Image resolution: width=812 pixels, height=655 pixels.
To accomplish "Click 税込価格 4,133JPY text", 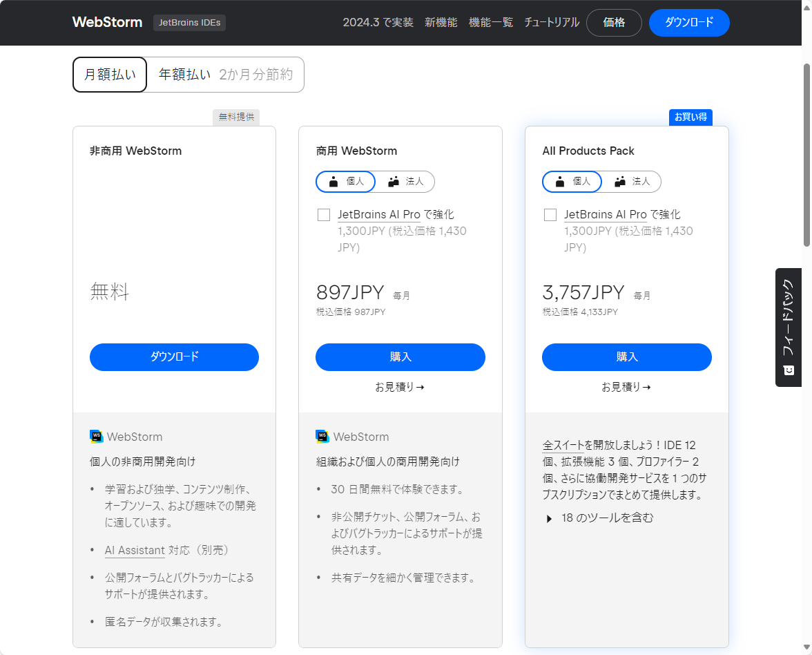I will coord(580,312).
